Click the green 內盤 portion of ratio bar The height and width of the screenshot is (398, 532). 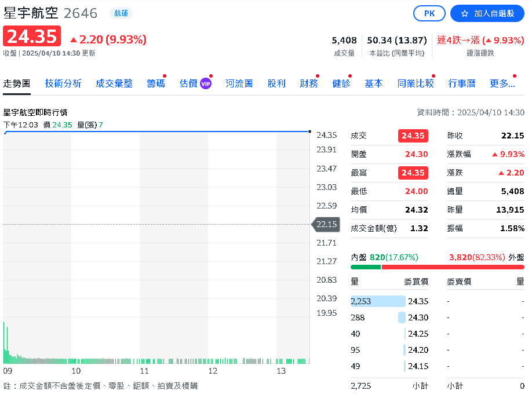366,267
